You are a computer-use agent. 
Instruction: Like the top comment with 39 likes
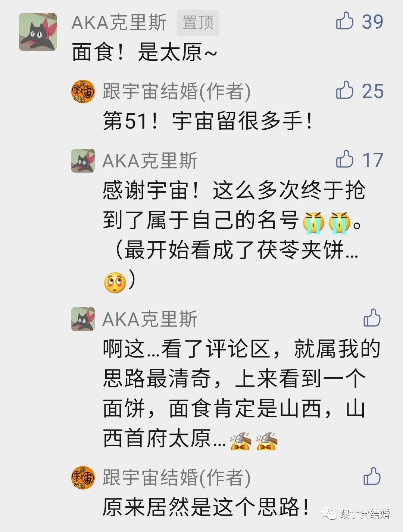tap(345, 21)
